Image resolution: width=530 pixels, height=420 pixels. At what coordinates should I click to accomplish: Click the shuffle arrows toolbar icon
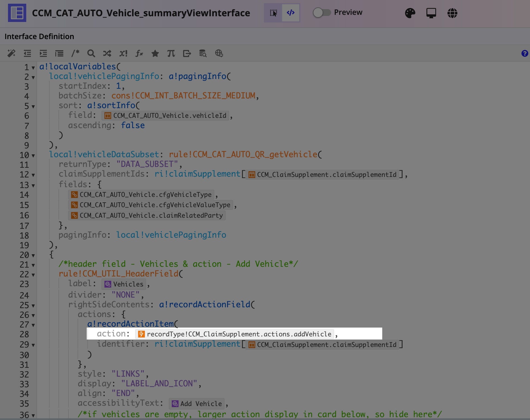coord(107,53)
